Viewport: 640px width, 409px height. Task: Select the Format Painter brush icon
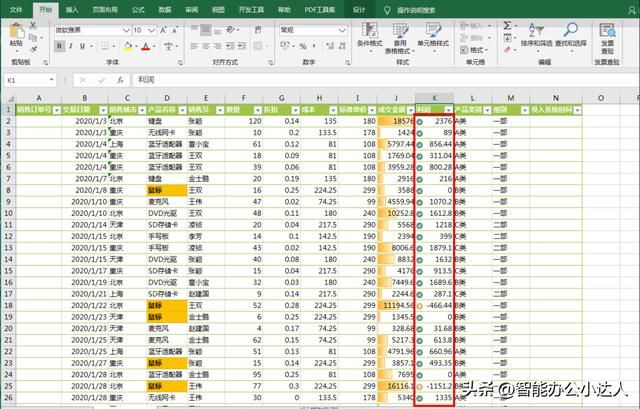pos(33,49)
